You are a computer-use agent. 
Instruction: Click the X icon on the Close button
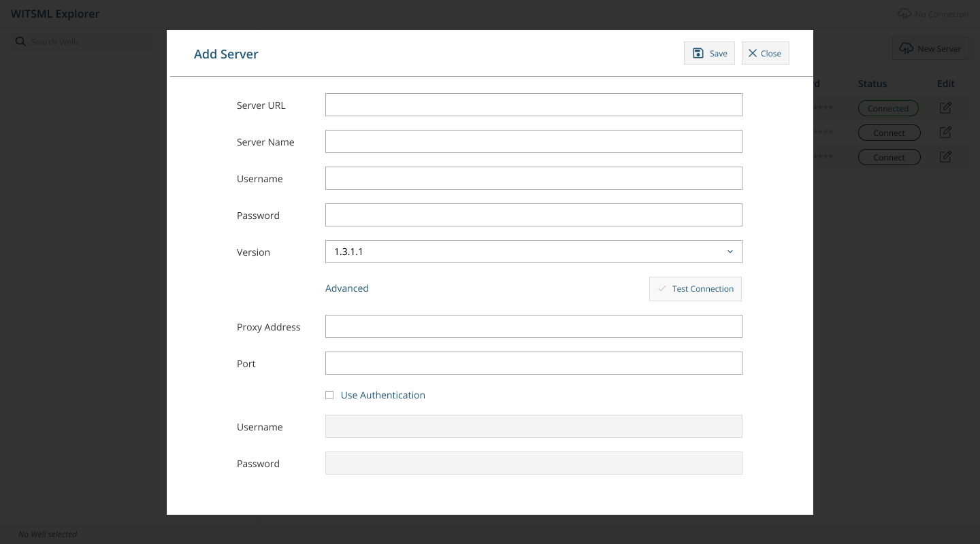753,53
